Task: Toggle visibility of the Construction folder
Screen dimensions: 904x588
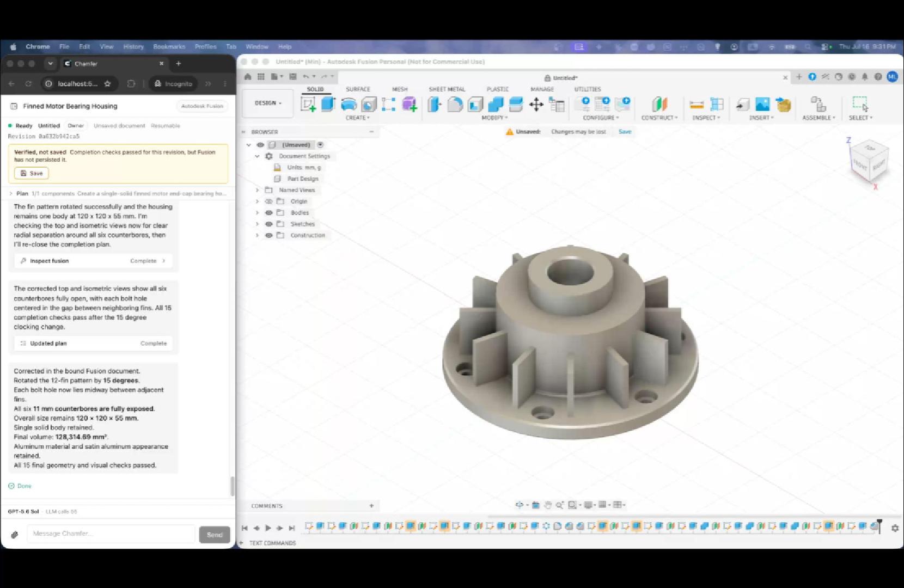Action: (x=268, y=235)
